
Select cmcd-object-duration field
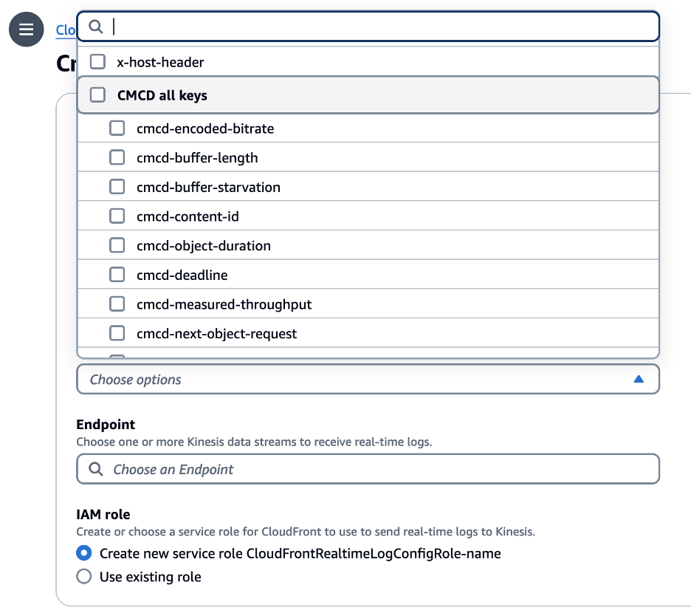point(117,244)
